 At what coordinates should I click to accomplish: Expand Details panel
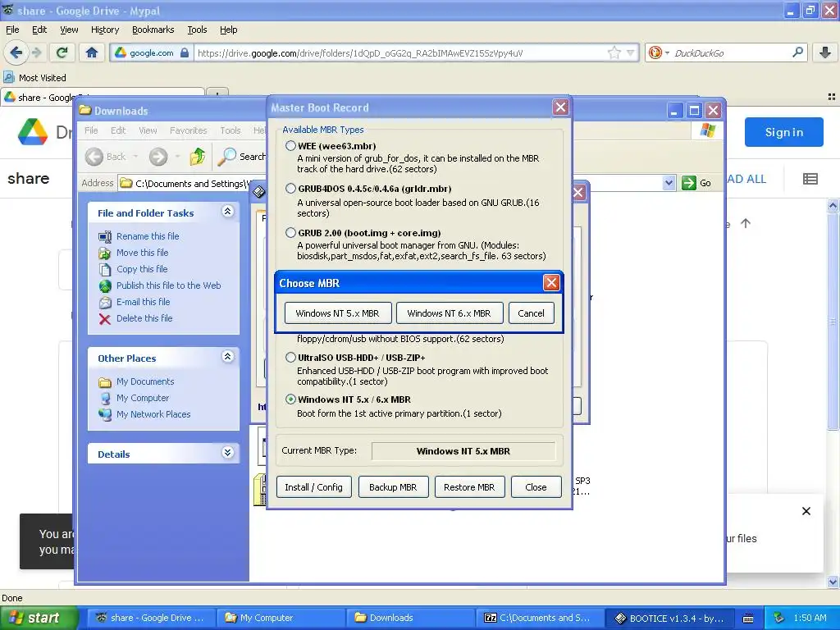click(x=228, y=452)
